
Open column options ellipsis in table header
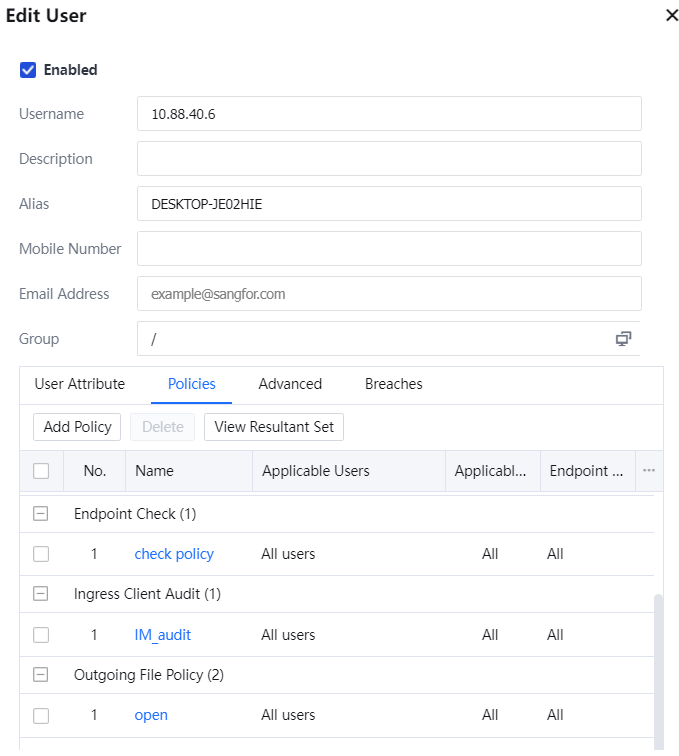pyautogui.click(x=649, y=470)
